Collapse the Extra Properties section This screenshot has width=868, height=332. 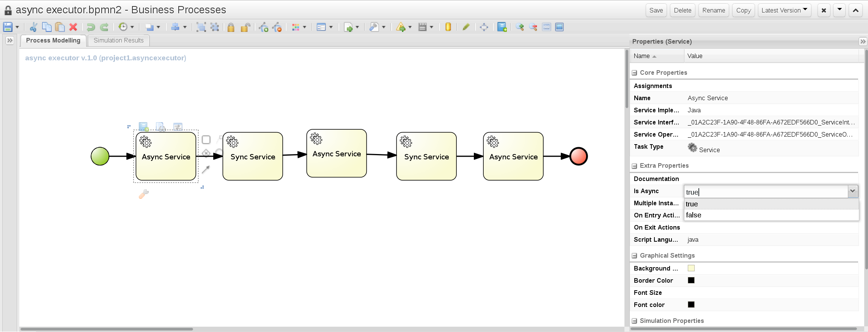click(634, 166)
